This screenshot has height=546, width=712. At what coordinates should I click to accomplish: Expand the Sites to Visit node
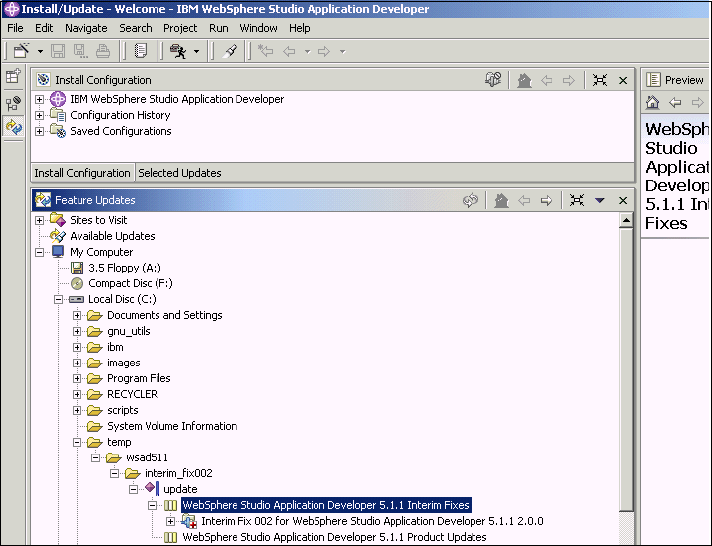click(x=40, y=220)
